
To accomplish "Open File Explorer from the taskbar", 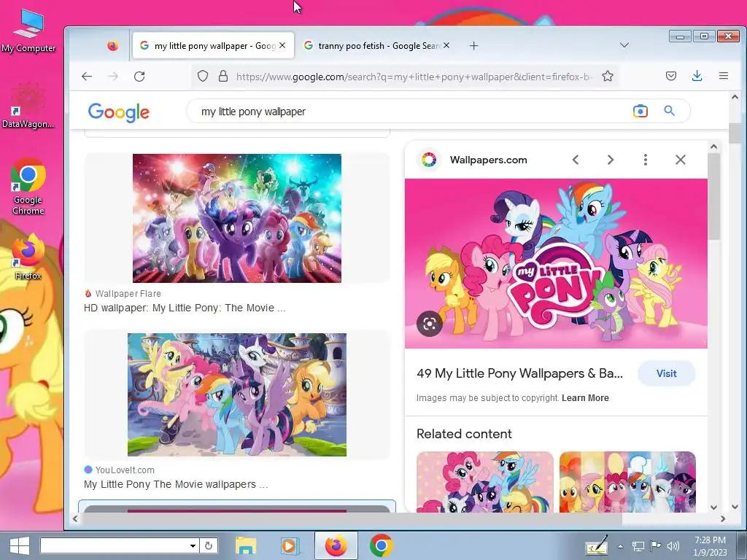I will click(x=246, y=545).
